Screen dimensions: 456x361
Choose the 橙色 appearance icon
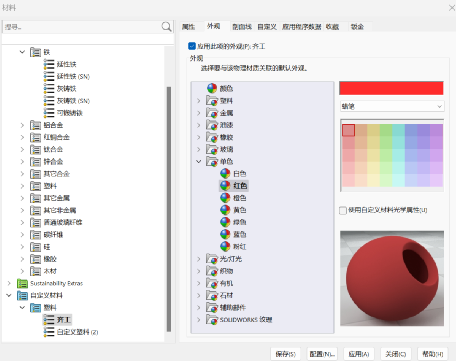pyautogui.click(x=225, y=198)
